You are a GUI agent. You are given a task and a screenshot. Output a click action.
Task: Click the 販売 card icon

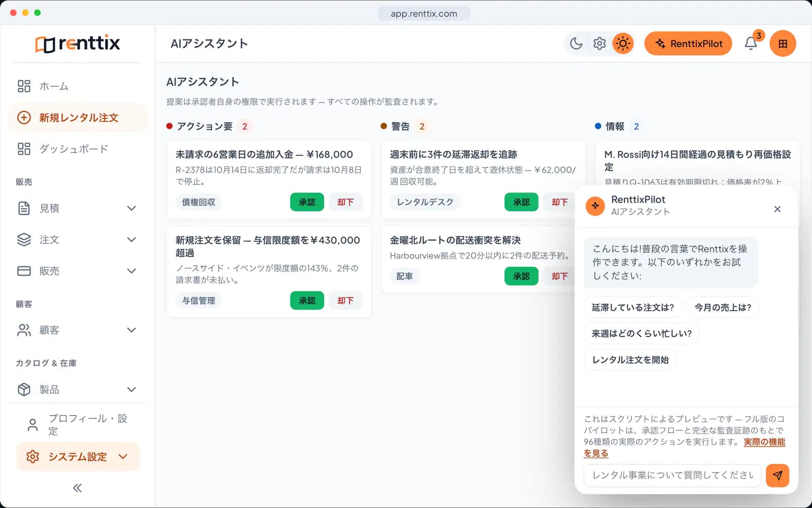[x=24, y=271]
